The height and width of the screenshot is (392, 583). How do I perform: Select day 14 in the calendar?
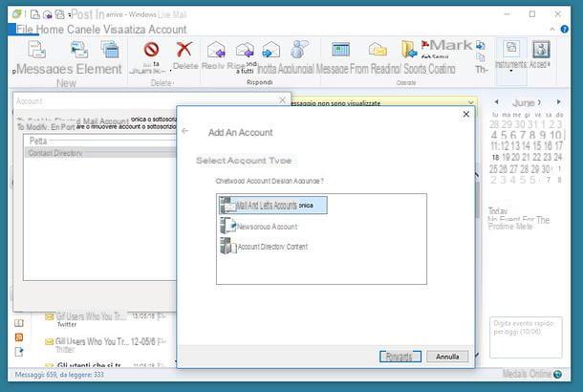coord(526,145)
